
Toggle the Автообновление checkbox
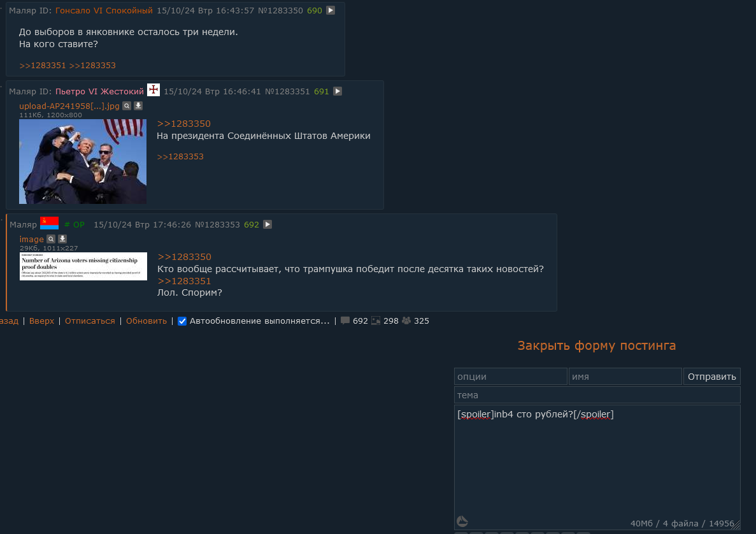[182, 321]
